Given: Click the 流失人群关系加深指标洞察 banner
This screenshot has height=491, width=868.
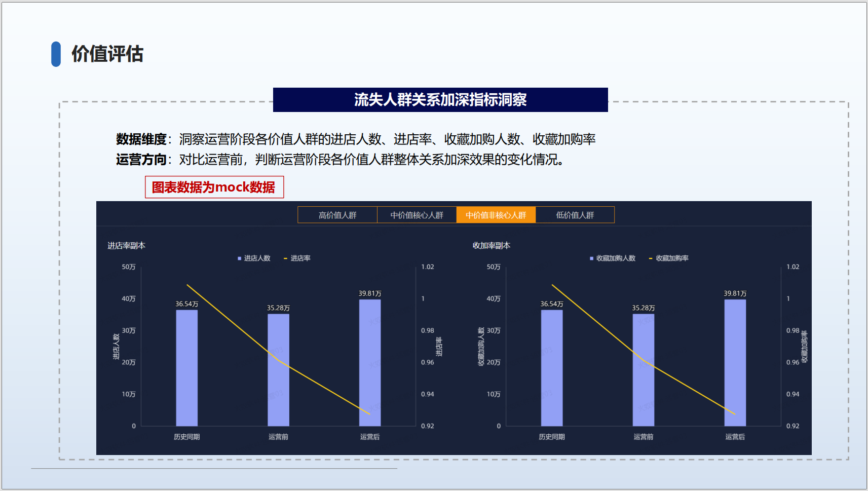Looking at the screenshot, I should click(x=440, y=100).
